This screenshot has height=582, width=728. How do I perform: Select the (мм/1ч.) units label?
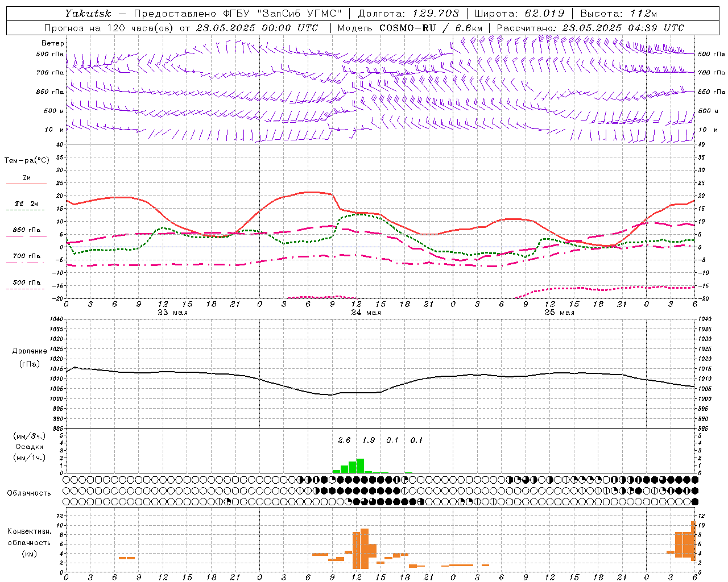30,458
